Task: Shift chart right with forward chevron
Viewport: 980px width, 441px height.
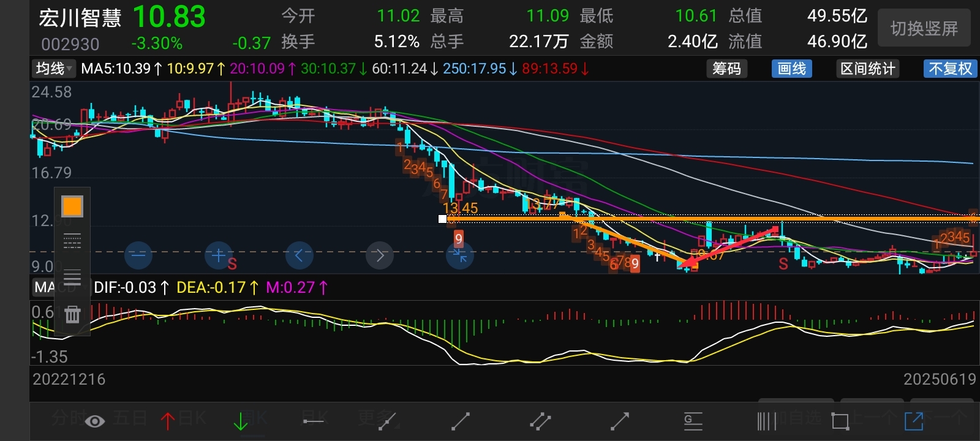Action: 380,255
